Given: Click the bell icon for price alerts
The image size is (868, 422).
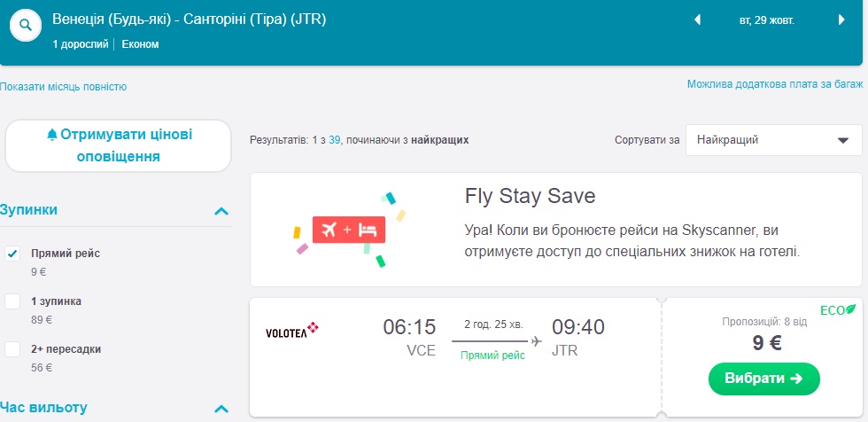Looking at the screenshot, I should [52, 135].
